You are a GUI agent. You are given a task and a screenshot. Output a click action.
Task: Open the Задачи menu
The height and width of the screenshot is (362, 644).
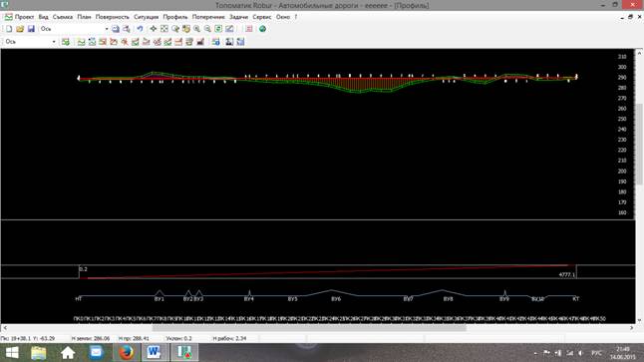click(x=238, y=17)
